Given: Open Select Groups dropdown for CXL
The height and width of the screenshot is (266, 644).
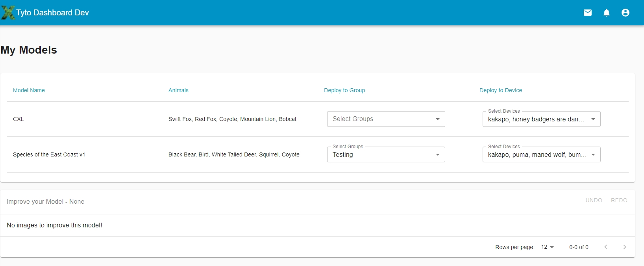Looking at the screenshot, I should point(386,119).
